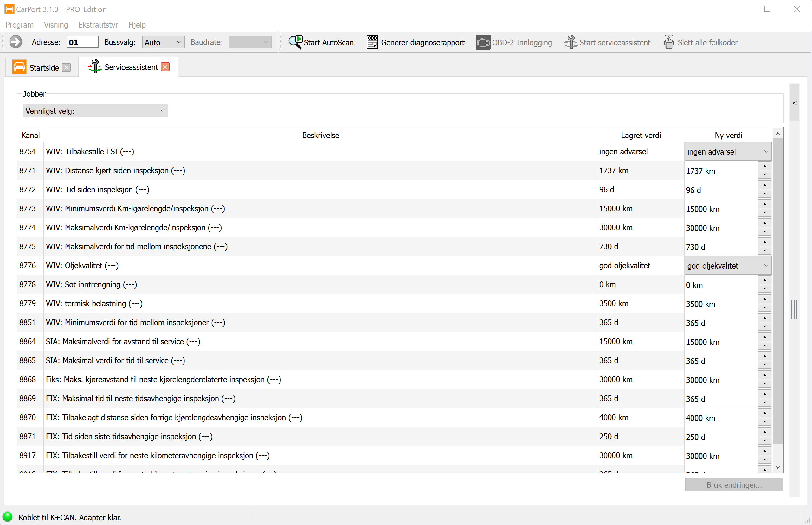Increase channel 8771 distance value
This screenshot has width=812, height=525.
click(764, 166)
